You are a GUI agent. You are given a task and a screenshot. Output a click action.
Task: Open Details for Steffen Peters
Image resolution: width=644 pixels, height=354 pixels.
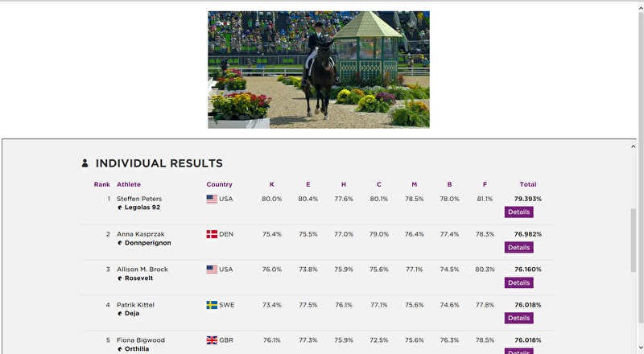[518, 212]
